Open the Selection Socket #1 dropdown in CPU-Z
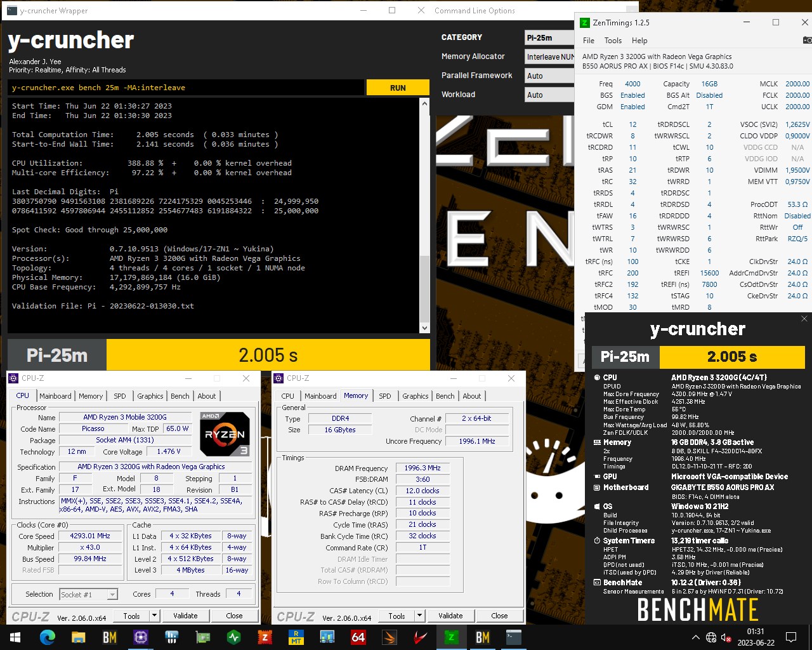Viewport: 812px width, 650px height. (x=89, y=594)
